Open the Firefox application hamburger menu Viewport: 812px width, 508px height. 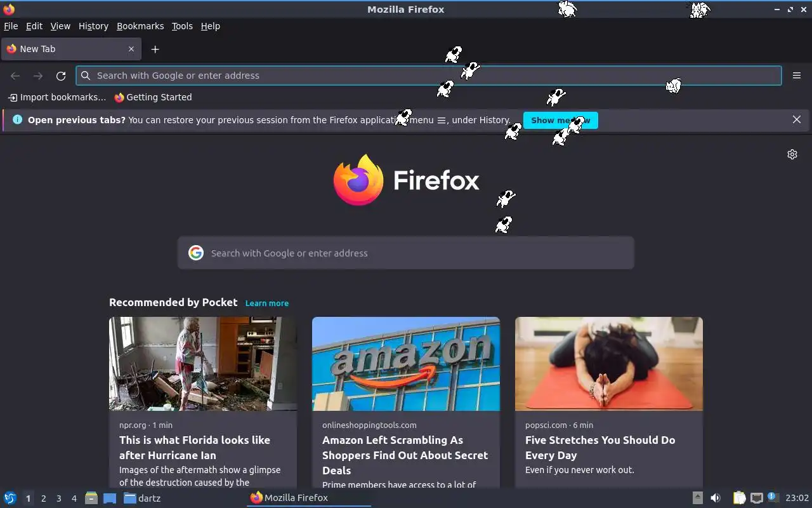click(797, 76)
